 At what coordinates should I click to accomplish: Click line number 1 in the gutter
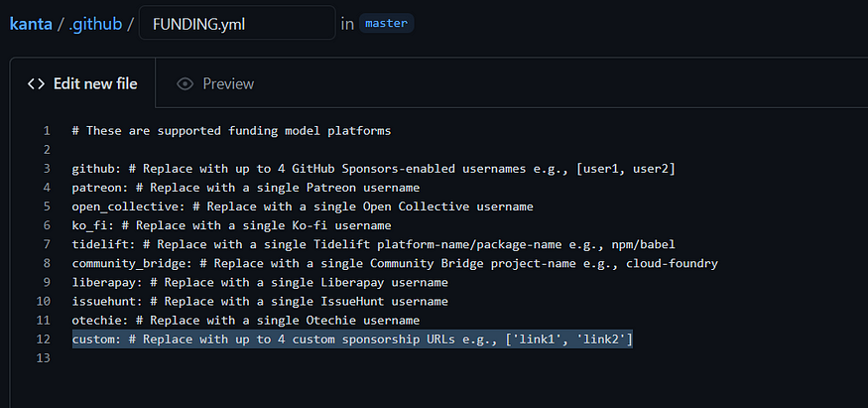pyautogui.click(x=47, y=131)
